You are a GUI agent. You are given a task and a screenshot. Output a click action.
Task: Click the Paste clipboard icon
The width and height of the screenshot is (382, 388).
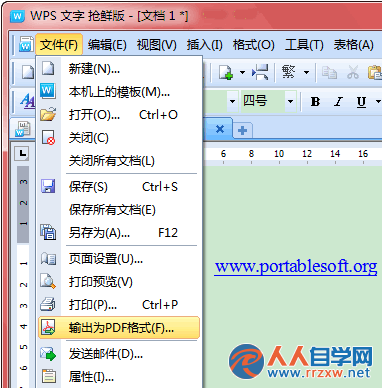[375, 72]
